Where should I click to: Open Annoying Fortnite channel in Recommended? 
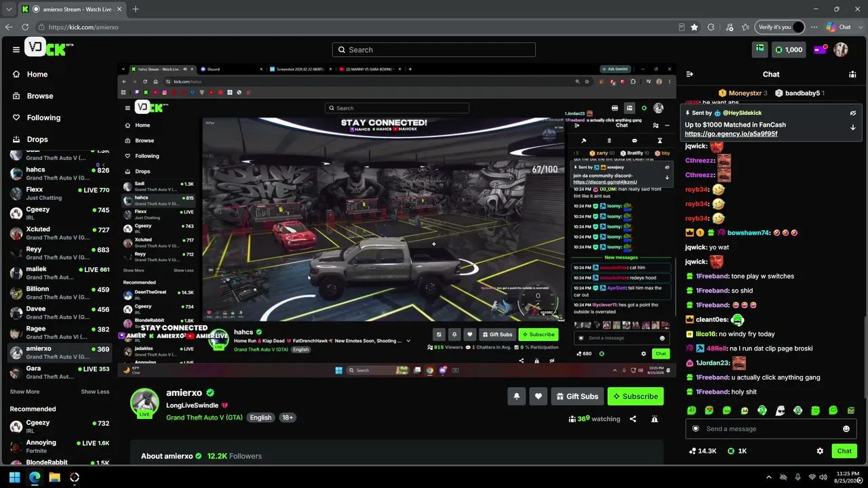(x=59, y=447)
